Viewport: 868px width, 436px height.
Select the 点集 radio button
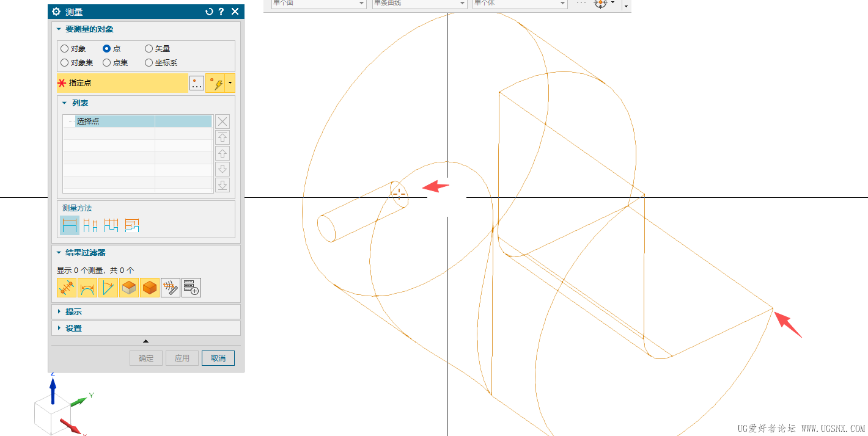[106, 62]
